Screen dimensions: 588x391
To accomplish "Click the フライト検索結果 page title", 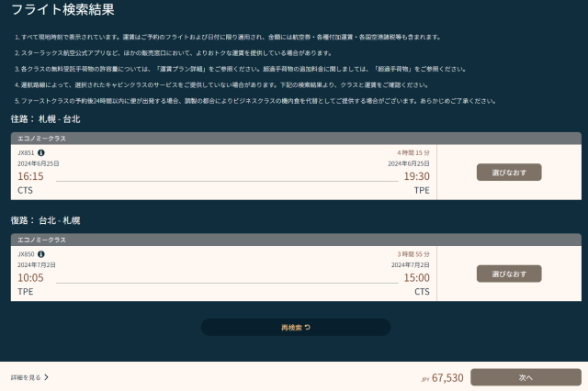I will (x=62, y=11).
